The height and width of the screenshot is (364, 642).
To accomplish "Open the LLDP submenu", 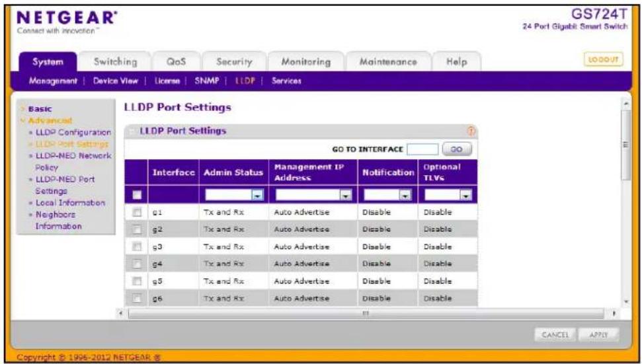I will tap(245, 81).
